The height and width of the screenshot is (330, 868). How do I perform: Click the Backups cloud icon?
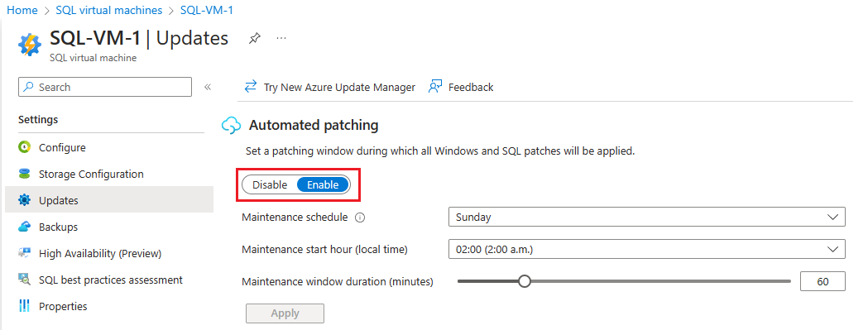24,227
